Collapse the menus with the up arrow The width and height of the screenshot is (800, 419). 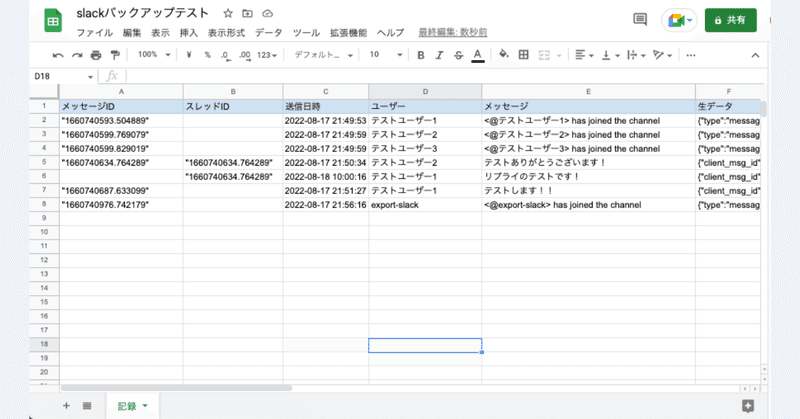755,55
